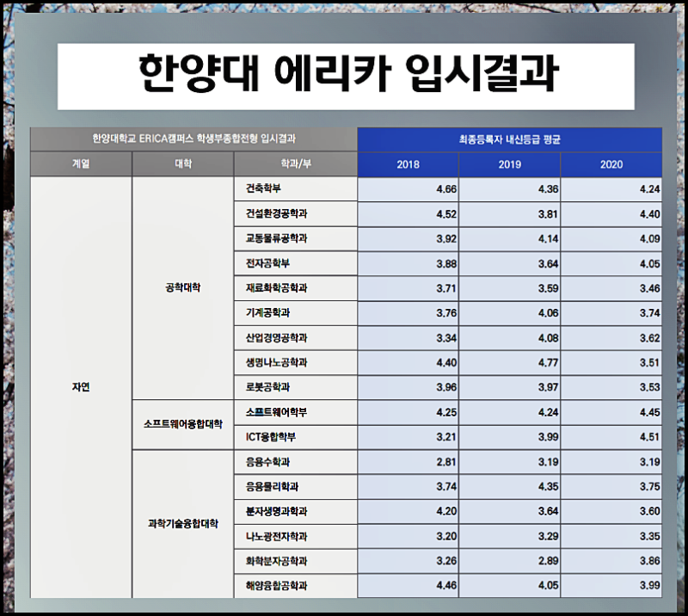Viewport: 688px width, 616px height.
Task: Click the 분자생명과학과 department row
Action: point(296,512)
